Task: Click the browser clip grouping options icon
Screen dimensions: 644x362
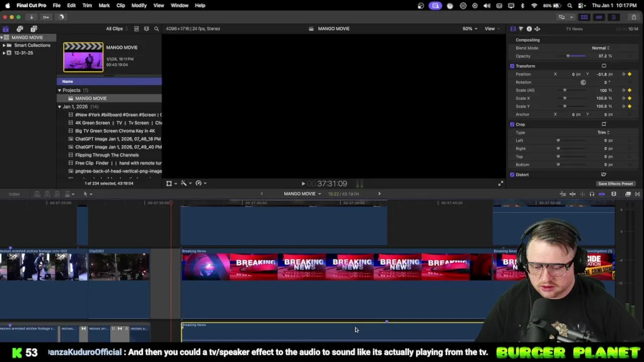Action: point(146,29)
